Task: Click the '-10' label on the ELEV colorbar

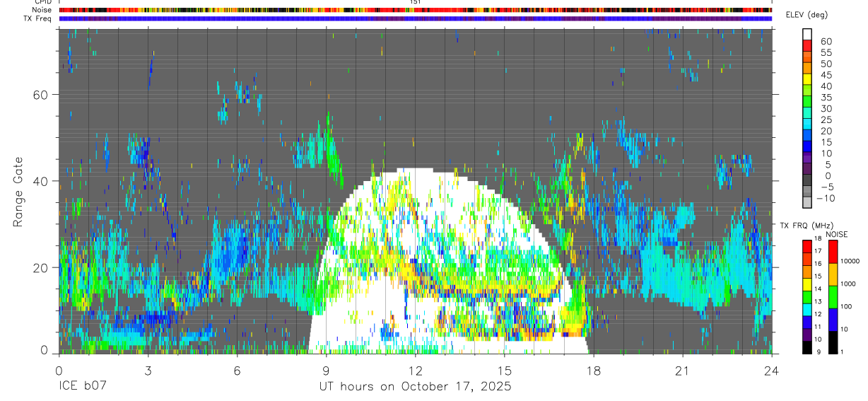Action: (x=826, y=197)
